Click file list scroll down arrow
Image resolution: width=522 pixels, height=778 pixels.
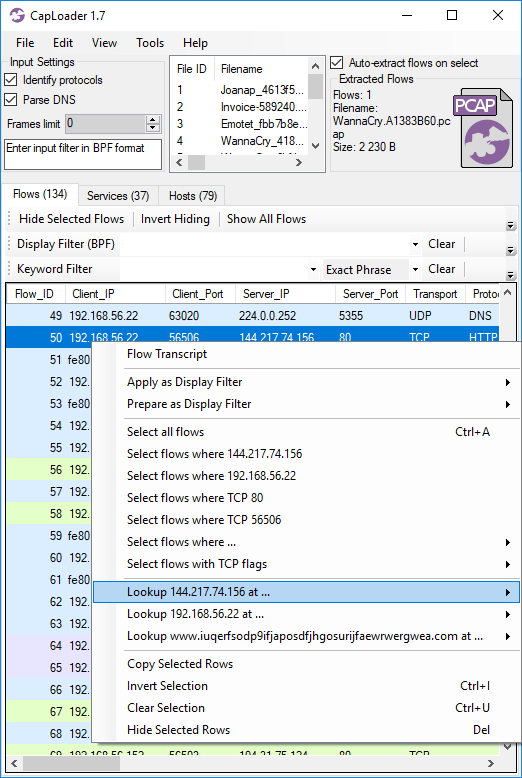[x=315, y=146]
